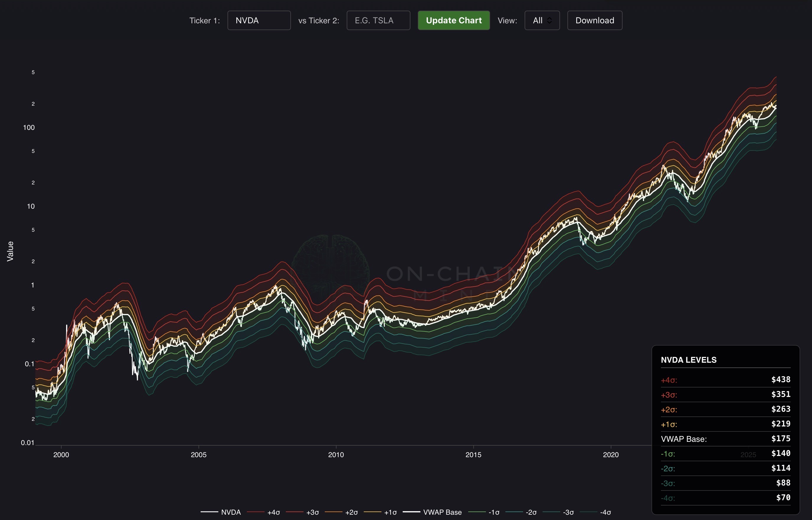Click the Ticker 1 NVDA input field
This screenshot has height=520, width=812.
pyautogui.click(x=259, y=20)
